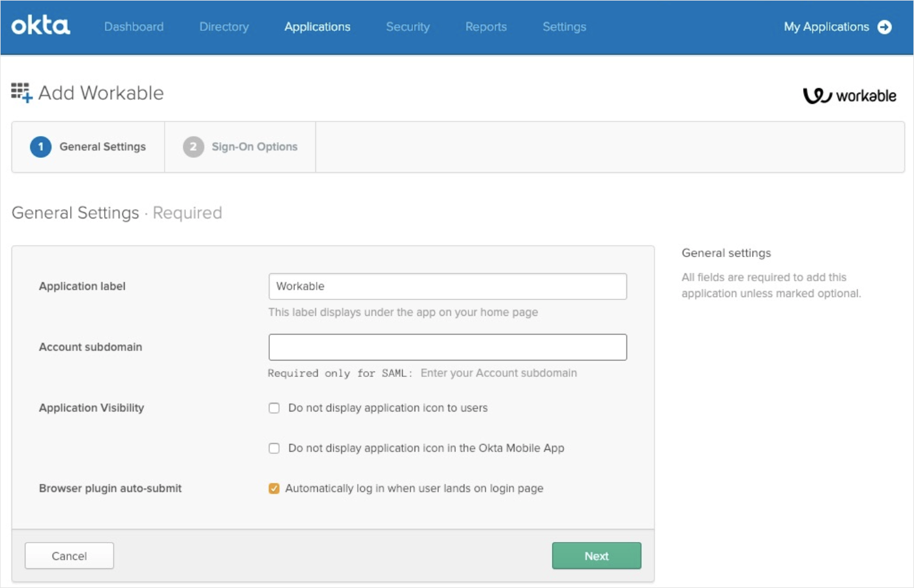Image resolution: width=914 pixels, height=588 pixels.
Task: Select the General Settings tab
Action: [x=88, y=147]
